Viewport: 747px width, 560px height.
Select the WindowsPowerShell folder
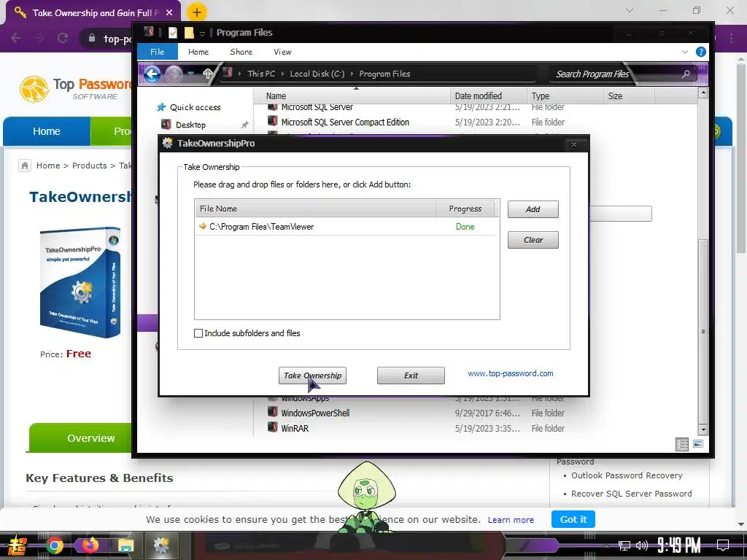pyautogui.click(x=315, y=413)
